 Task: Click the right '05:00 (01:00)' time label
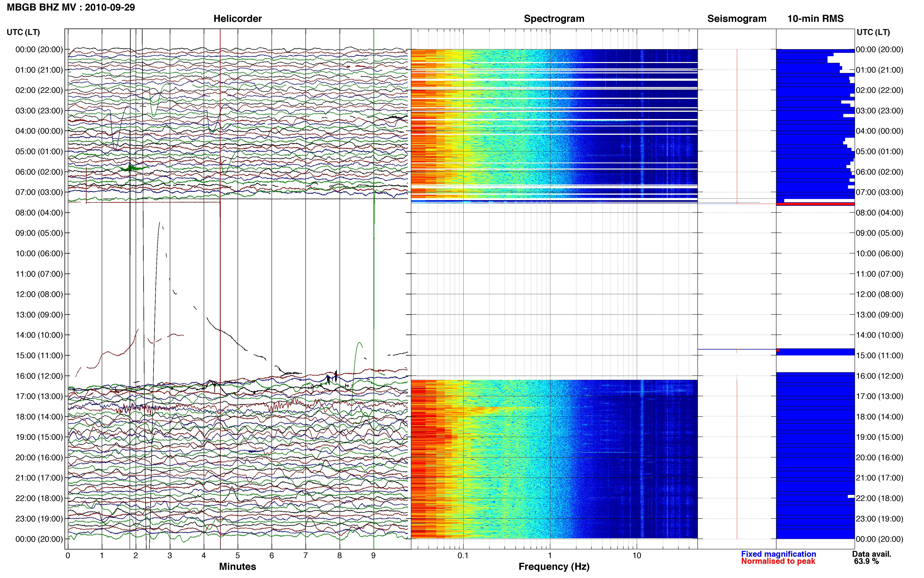(879, 151)
